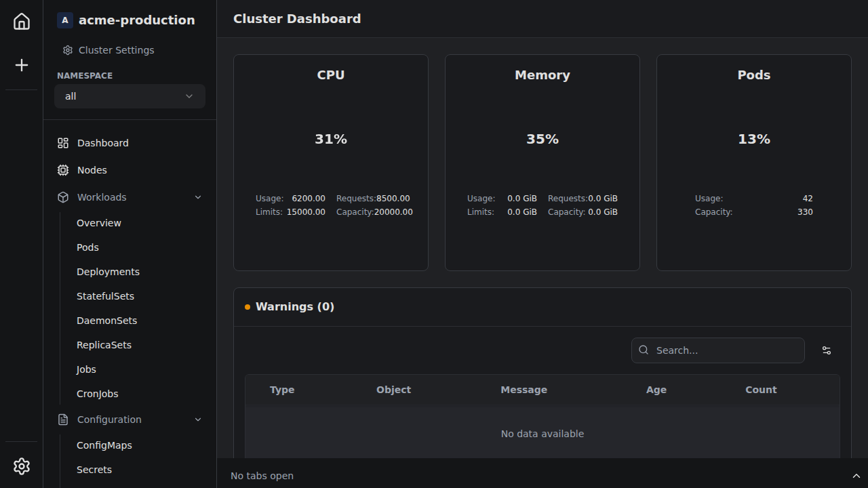
Task: Collapse the Configuration section chevron
Action: click(197, 420)
